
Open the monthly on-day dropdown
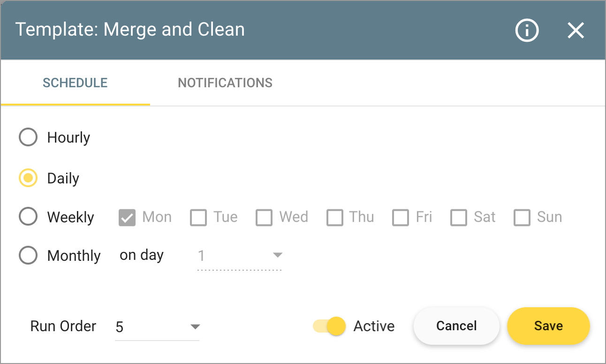tap(239, 256)
